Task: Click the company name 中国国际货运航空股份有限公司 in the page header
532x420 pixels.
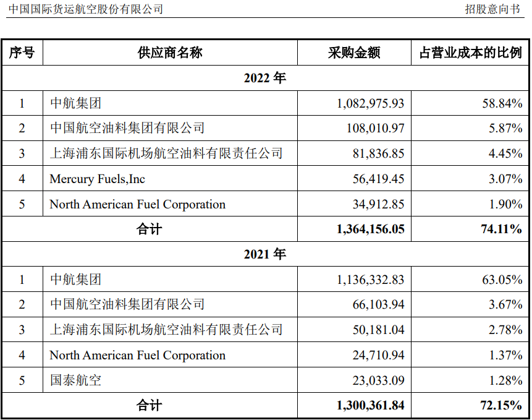Action: (x=86, y=9)
